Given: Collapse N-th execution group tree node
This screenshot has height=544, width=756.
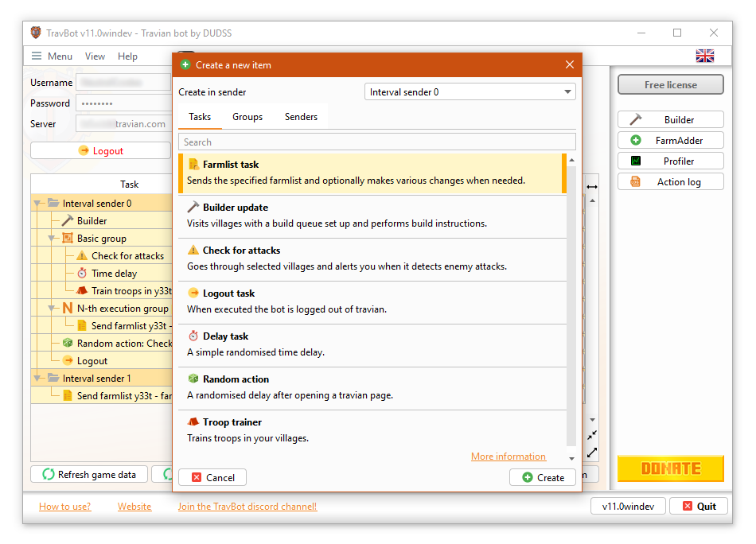Looking at the screenshot, I should [x=52, y=308].
